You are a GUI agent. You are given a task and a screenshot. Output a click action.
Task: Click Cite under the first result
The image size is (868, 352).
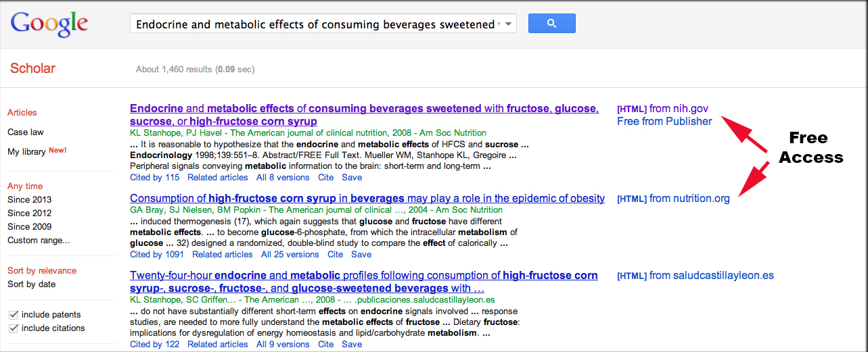click(326, 178)
